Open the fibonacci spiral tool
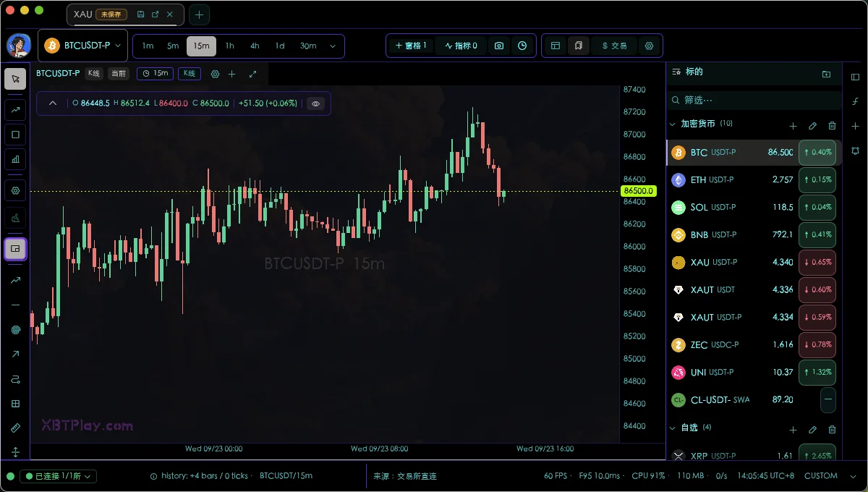This screenshot has height=492, width=868. pyautogui.click(x=15, y=330)
